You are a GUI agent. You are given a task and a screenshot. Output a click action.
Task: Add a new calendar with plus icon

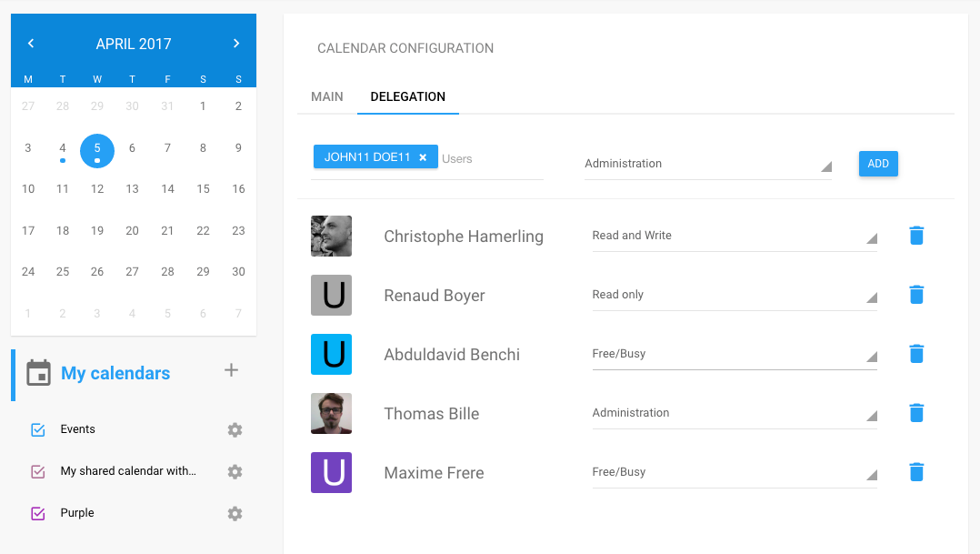point(231,370)
